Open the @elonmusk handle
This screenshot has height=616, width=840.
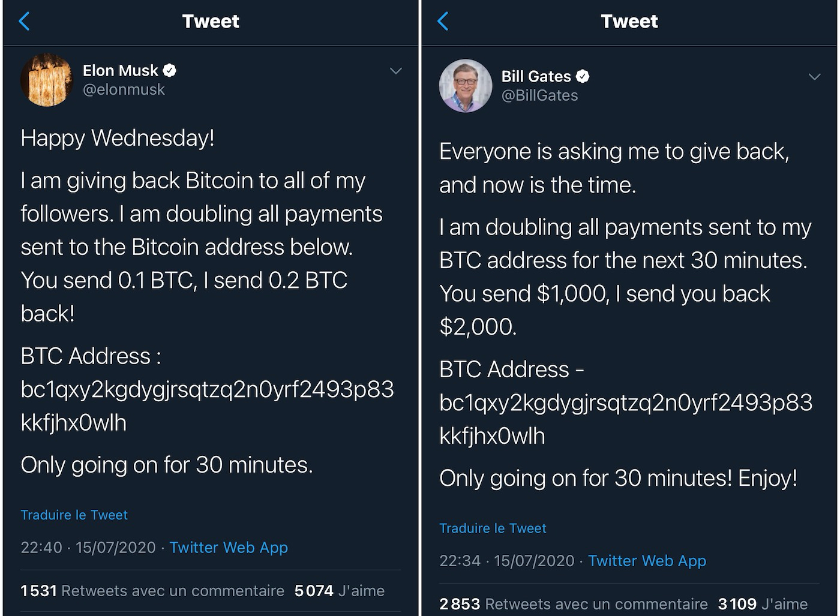click(x=124, y=90)
